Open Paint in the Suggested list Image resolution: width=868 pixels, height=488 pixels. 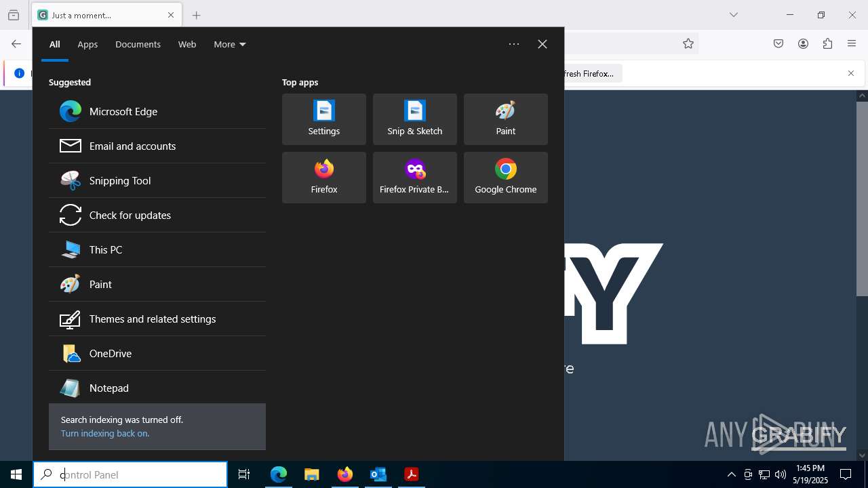pyautogui.click(x=157, y=284)
